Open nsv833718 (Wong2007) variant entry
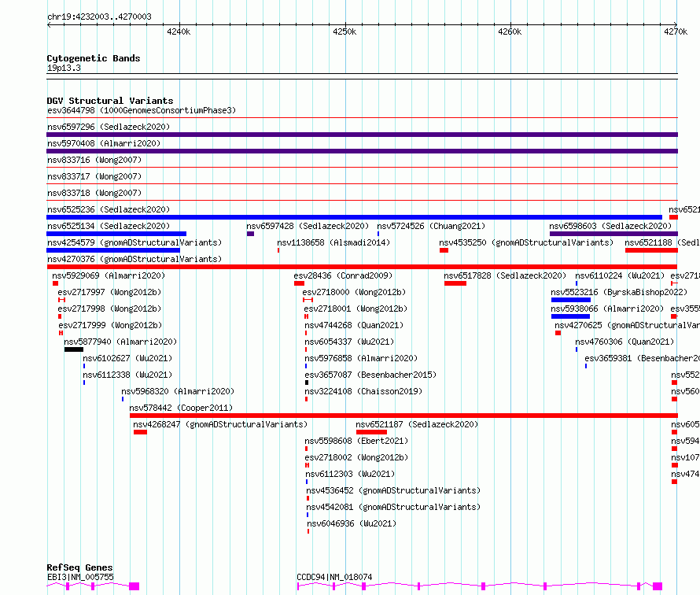Viewport: 700px width, 595px height. pos(94,193)
